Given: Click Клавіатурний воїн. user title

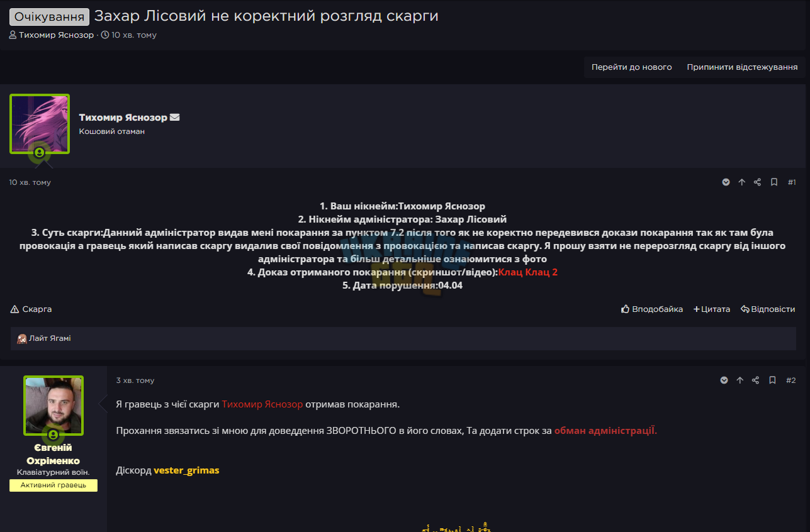Looking at the screenshot, I should 53,472.
